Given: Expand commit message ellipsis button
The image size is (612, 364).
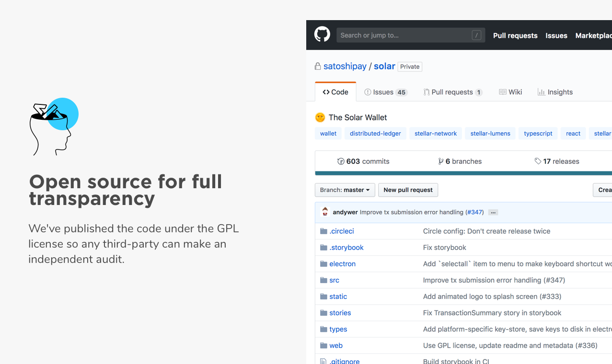Looking at the screenshot, I should [493, 212].
